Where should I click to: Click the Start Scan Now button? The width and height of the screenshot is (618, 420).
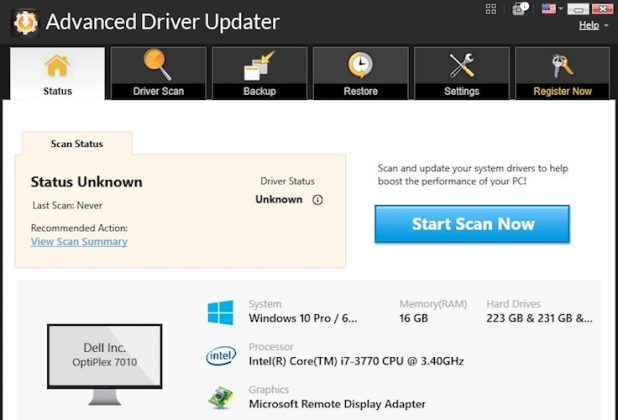coord(472,224)
